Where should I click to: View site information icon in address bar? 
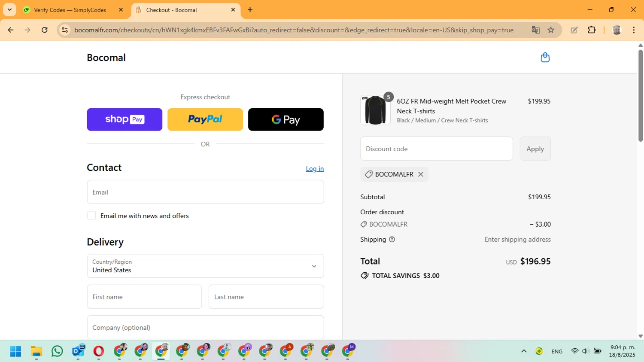point(65,30)
